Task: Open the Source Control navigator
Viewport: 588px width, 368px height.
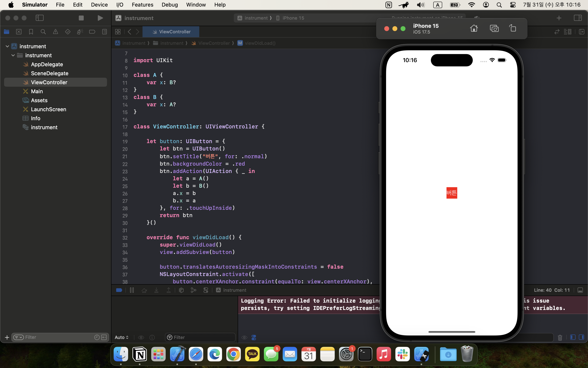Action: [19, 32]
